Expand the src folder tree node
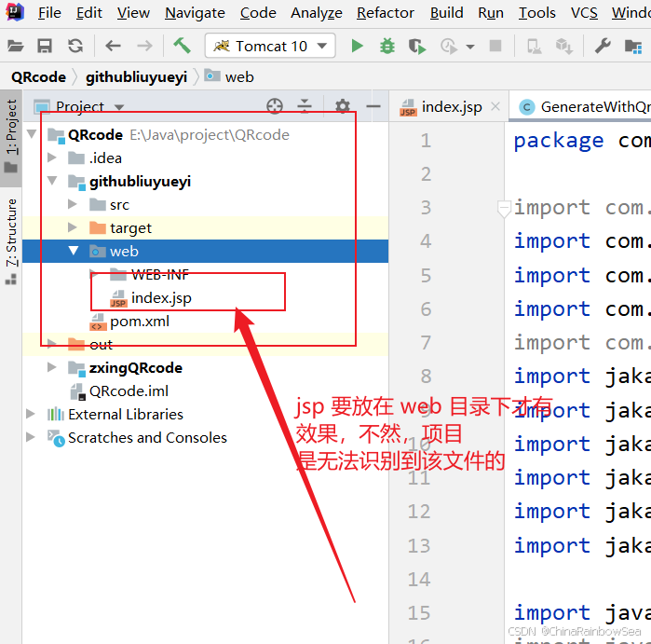The image size is (651, 644). tap(74, 204)
